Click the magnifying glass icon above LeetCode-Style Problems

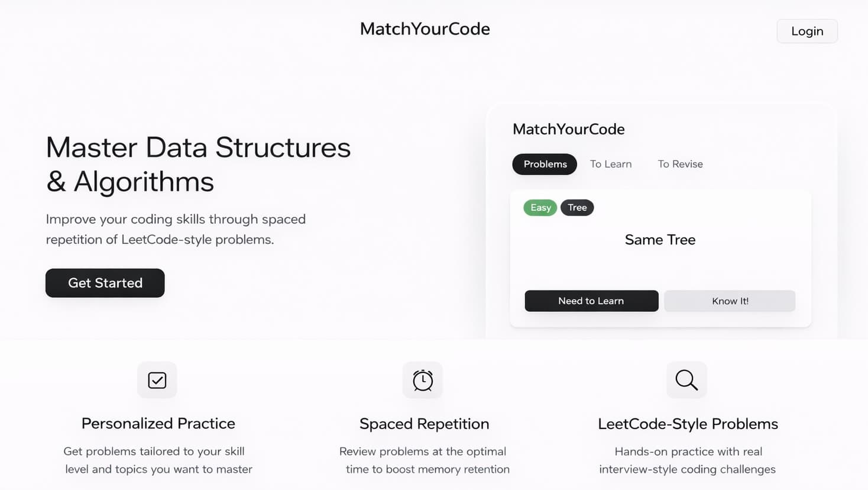click(x=686, y=380)
